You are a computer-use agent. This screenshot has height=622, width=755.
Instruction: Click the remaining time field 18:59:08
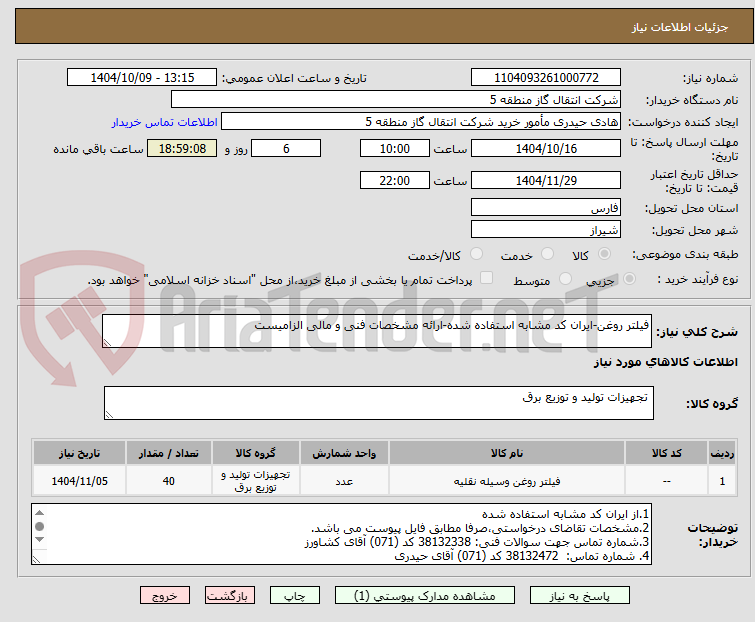click(182, 148)
